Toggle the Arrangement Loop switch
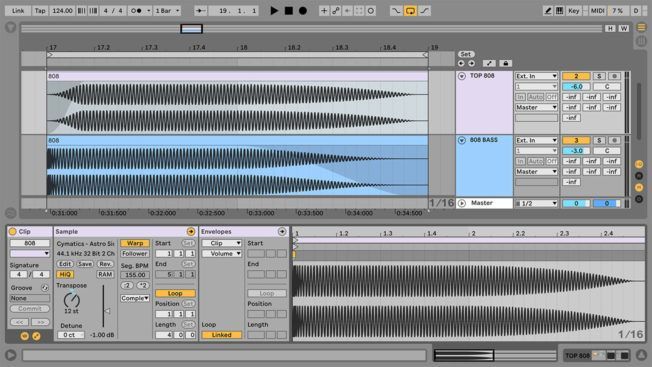652x367 pixels. coord(410,11)
